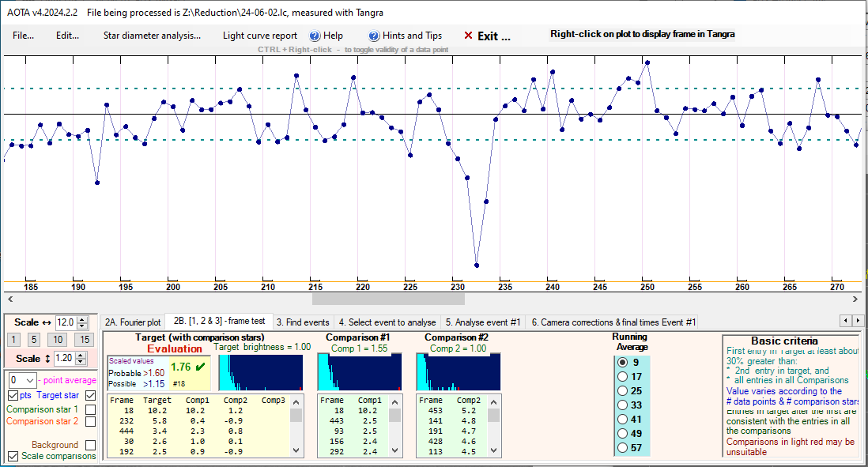
Task: Click frame 232 row in Target list
Action: pyautogui.click(x=199, y=421)
